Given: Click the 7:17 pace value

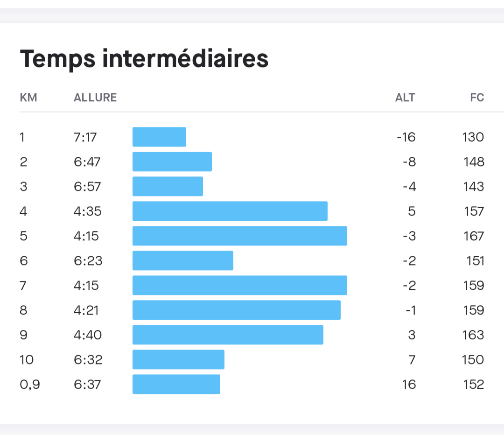Looking at the screenshot, I should (x=86, y=137).
